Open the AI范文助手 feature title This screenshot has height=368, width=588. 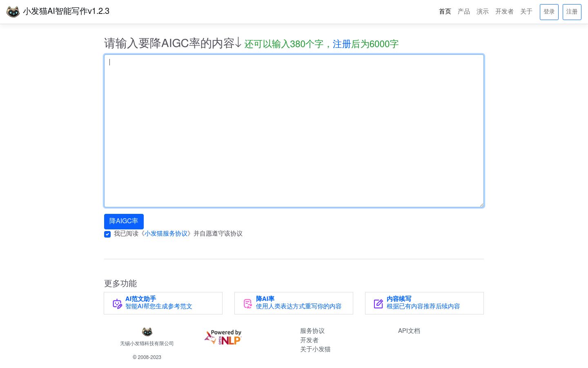(140, 299)
